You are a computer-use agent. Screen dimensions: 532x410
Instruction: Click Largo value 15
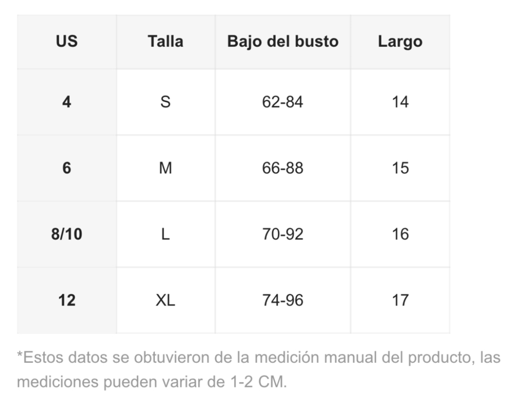coord(401,168)
